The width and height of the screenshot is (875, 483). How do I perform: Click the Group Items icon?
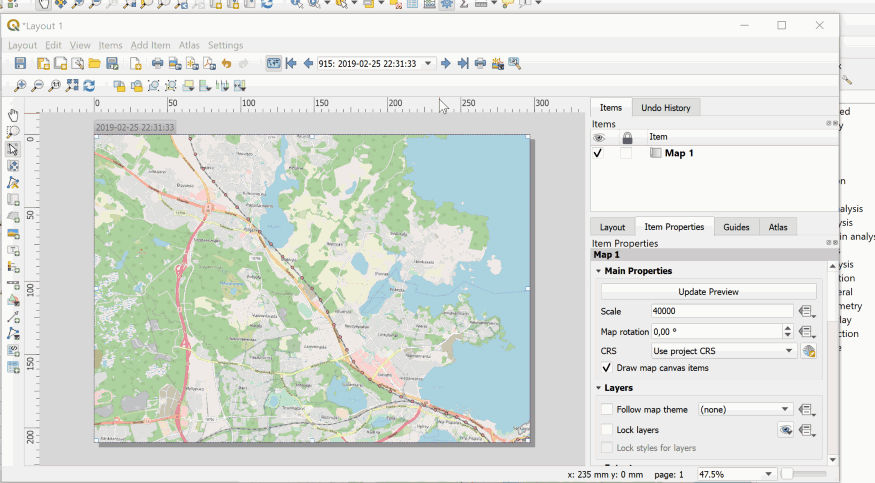coord(153,86)
